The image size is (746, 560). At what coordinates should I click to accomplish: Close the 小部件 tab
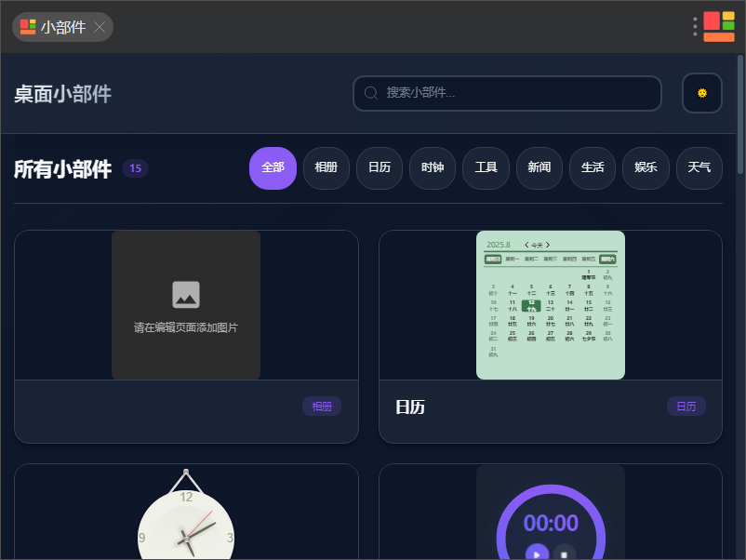100,27
